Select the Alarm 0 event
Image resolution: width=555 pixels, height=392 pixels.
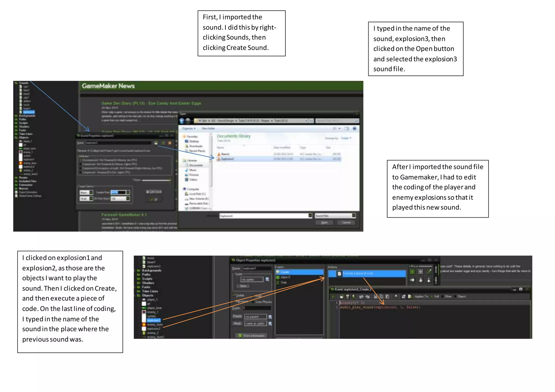point(285,277)
